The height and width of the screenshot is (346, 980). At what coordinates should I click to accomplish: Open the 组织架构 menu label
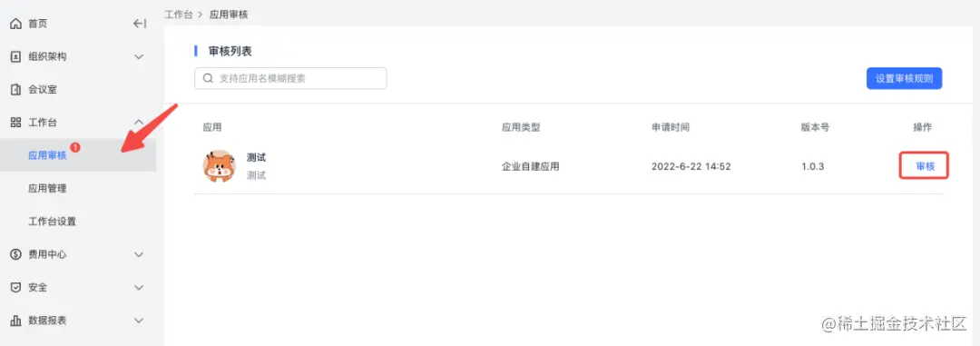47,57
